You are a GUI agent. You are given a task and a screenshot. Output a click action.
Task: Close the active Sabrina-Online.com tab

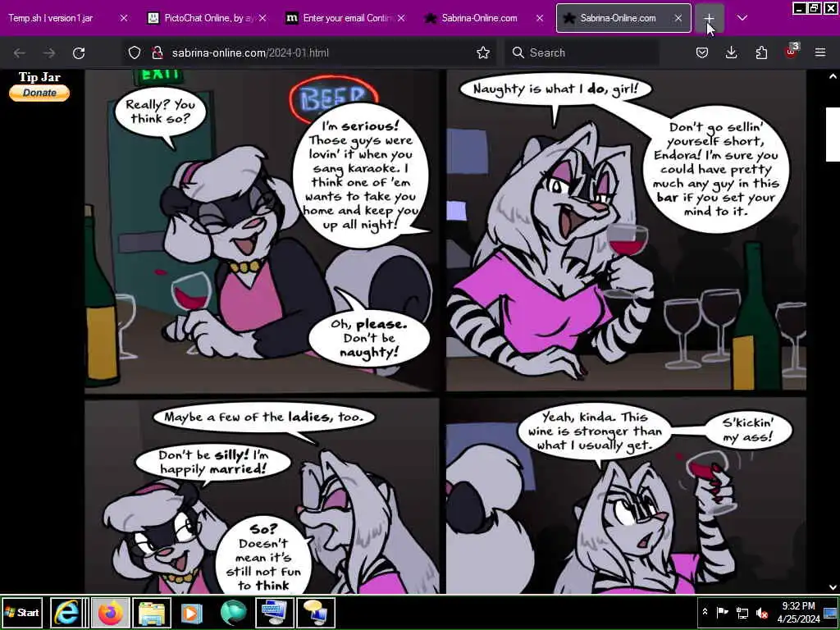[678, 18]
